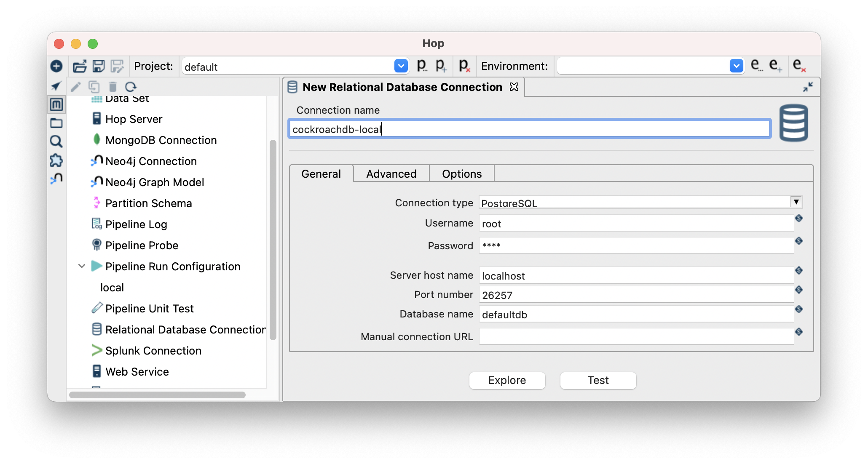Click the Password field
This screenshot has height=464, width=868.
pyautogui.click(x=636, y=245)
